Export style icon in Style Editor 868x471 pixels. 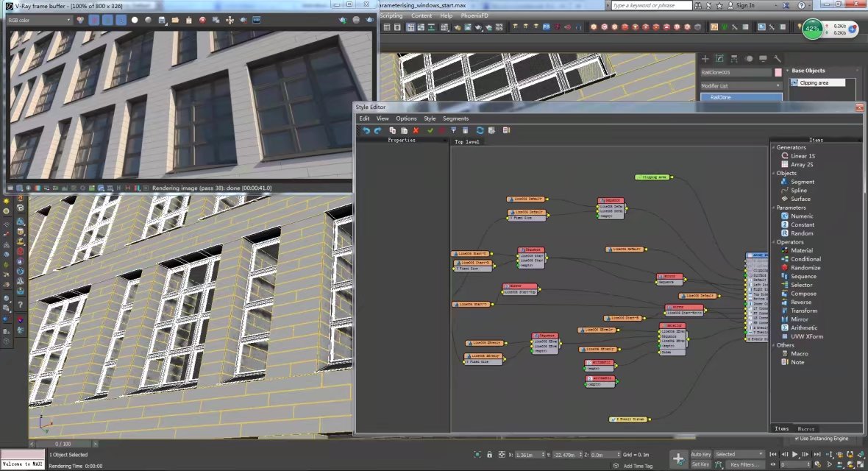tap(491, 130)
